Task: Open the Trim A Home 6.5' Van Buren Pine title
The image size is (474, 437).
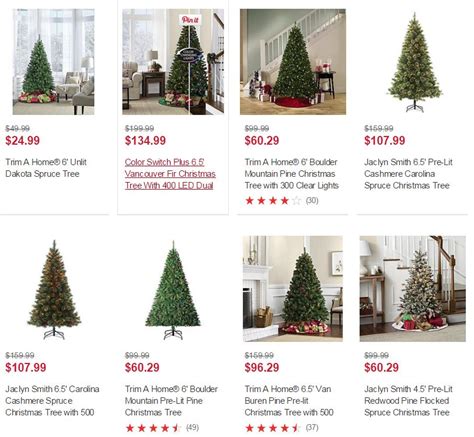Action: 289,401
